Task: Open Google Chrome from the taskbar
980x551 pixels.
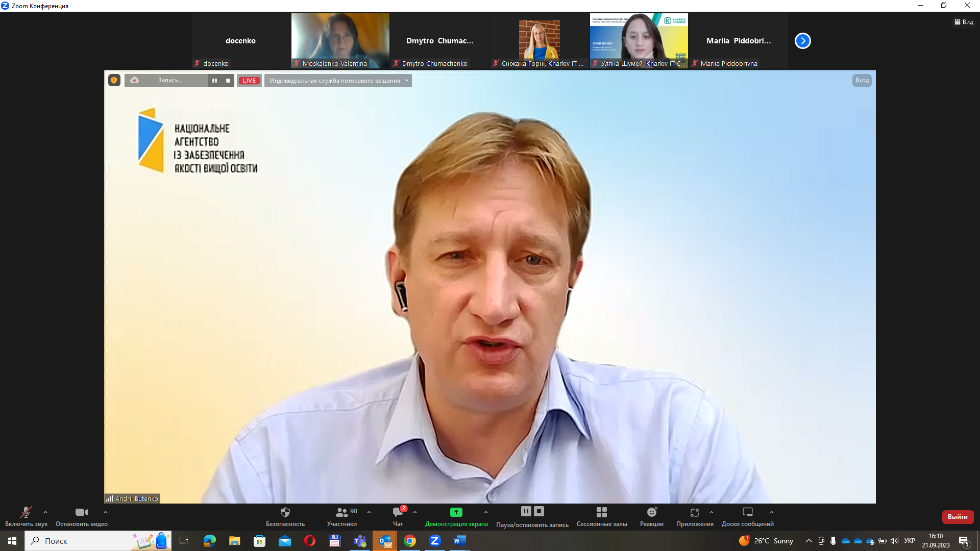Action: [410, 541]
